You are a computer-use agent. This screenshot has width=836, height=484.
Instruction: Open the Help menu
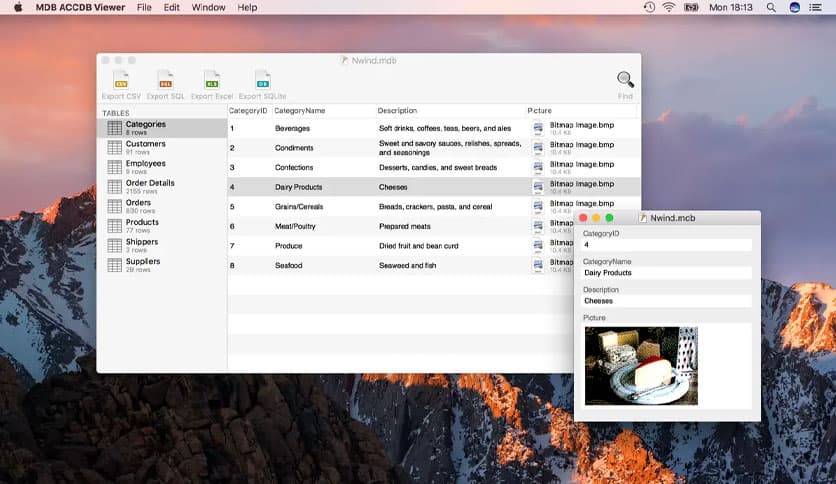[247, 7]
